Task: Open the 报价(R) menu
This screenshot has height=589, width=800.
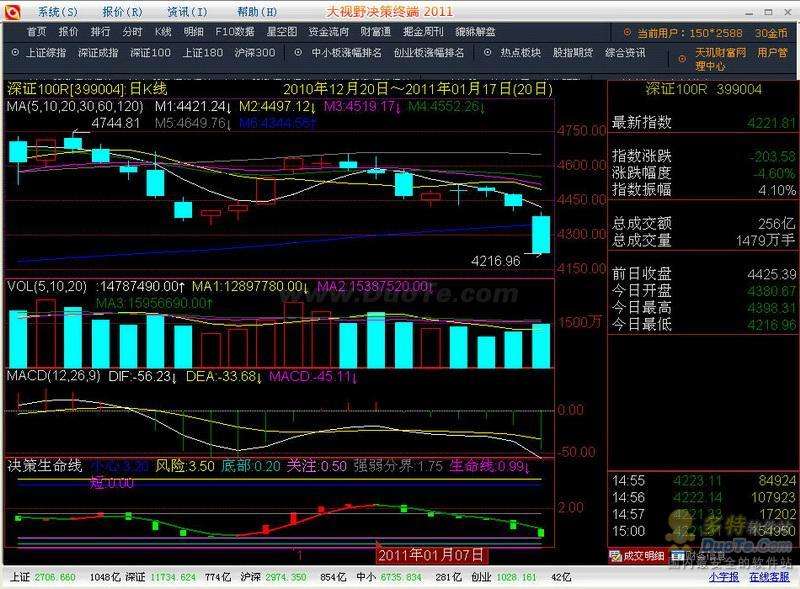Action: [122, 12]
